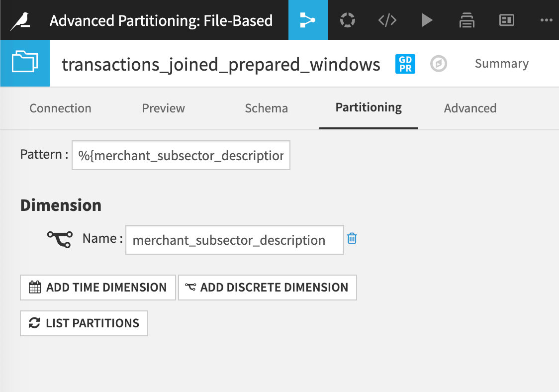Click the GDPR badge icon
This screenshot has height=392, width=559.
click(405, 64)
